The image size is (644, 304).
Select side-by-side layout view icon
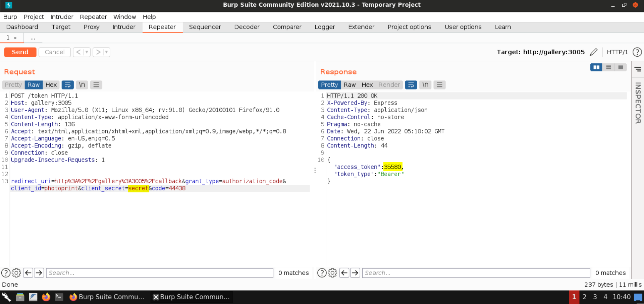coord(596,67)
